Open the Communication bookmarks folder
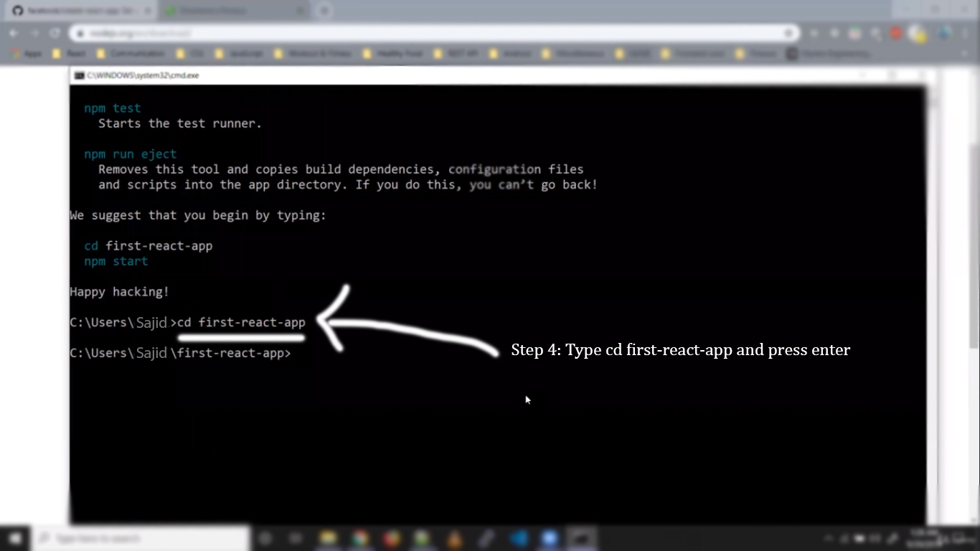 click(x=131, y=53)
